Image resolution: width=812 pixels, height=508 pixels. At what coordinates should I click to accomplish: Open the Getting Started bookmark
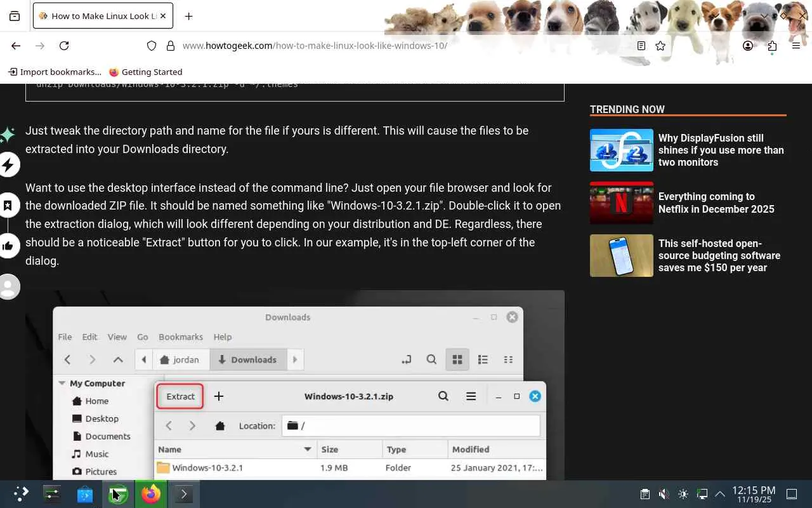[x=146, y=72]
